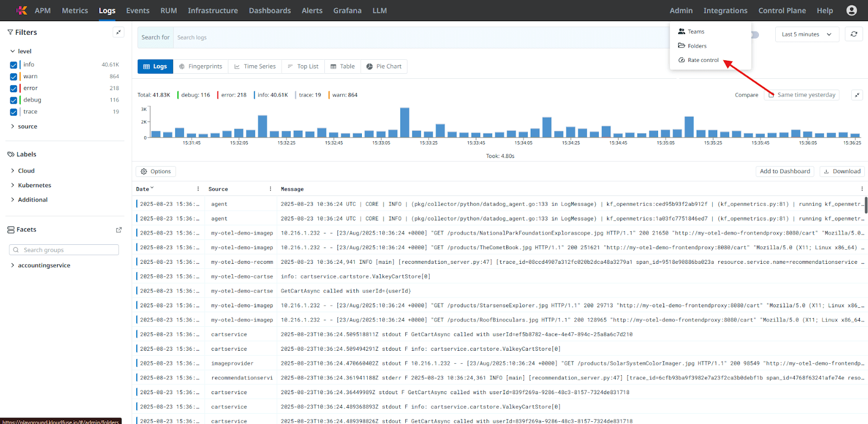Click the Filters funnel icon
The height and width of the screenshot is (424, 868).
(10, 32)
